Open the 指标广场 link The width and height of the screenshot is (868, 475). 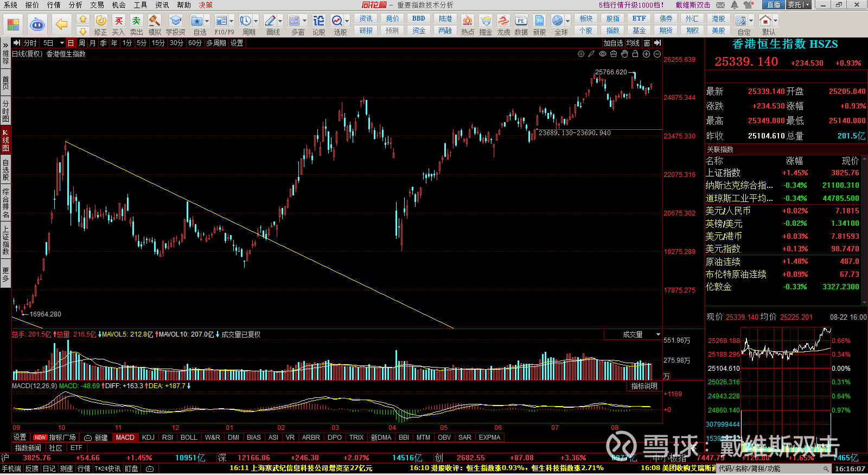tap(55, 437)
